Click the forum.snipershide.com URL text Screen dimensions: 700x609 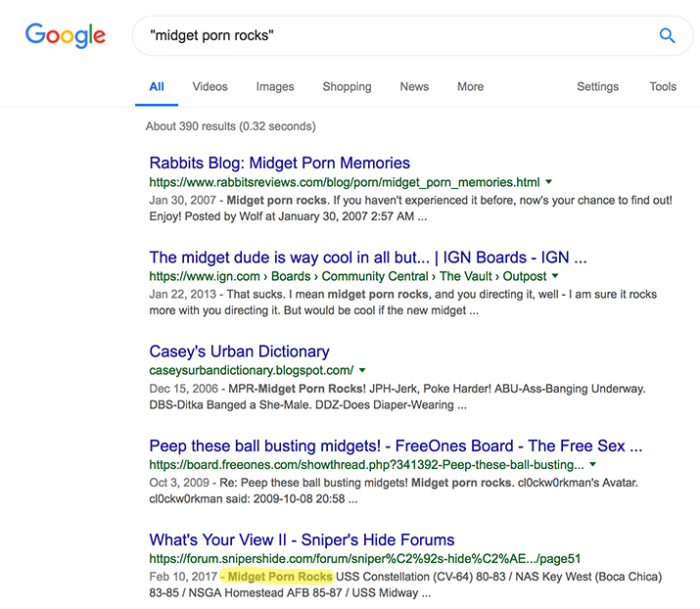coord(365,559)
